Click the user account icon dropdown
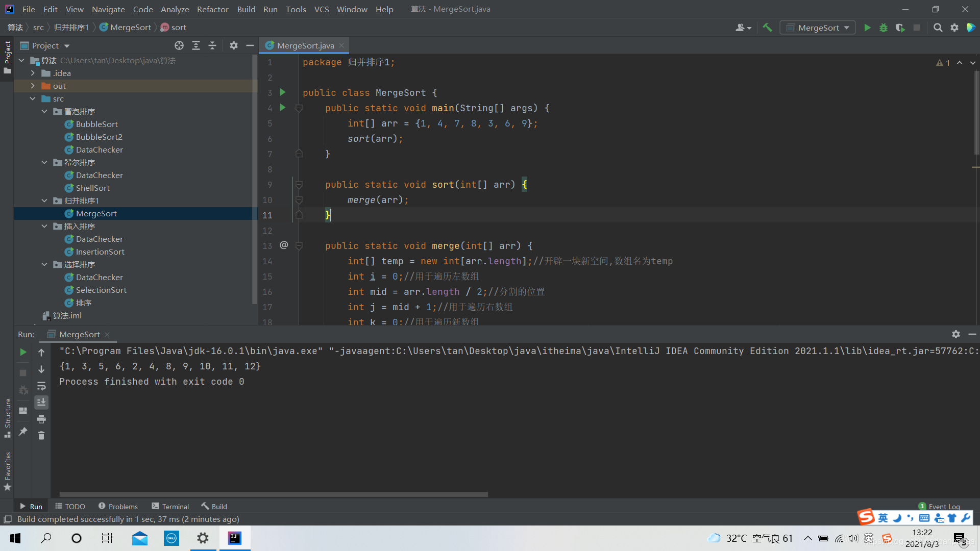Image resolution: width=980 pixels, height=551 pixels. [743, 28]
